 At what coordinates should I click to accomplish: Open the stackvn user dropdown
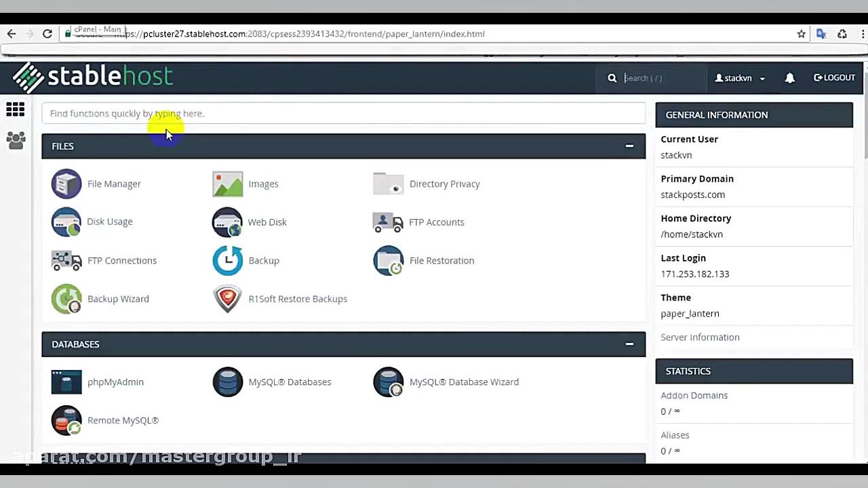(740, 78)
